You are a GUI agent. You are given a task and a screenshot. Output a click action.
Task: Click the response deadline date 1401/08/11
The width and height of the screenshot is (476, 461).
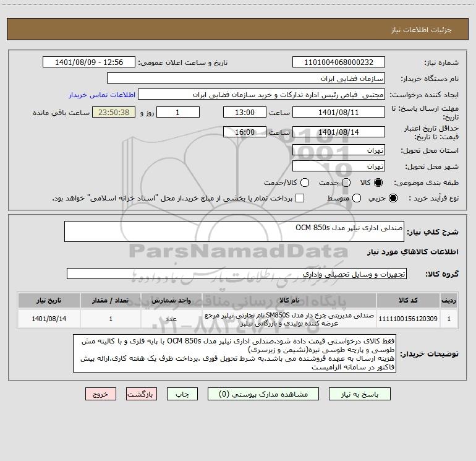click(x=339, y=113)
